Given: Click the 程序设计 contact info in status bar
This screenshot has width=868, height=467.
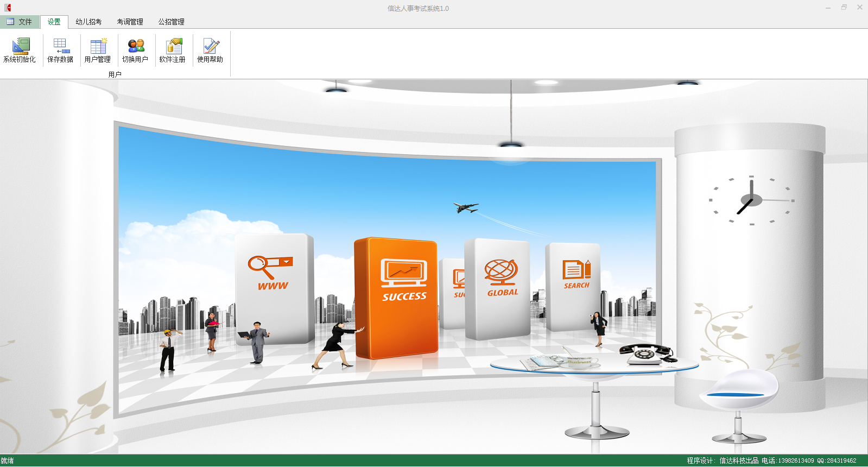Looking at the screenshot, I should click(771, 460).
